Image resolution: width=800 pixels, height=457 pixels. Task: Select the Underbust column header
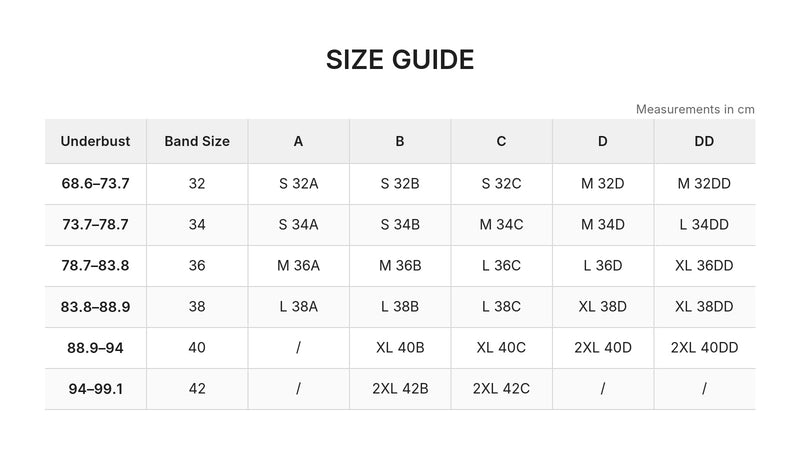(x=95, y=141)
